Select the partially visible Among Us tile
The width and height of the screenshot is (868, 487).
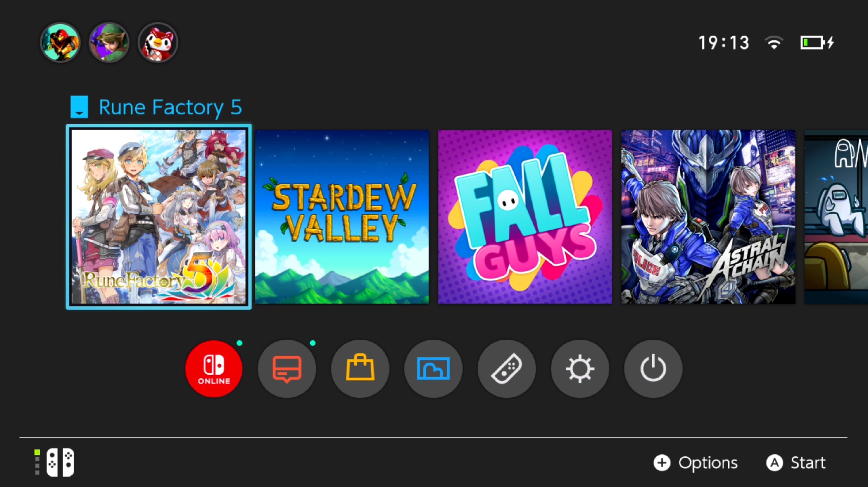[836, 217]
